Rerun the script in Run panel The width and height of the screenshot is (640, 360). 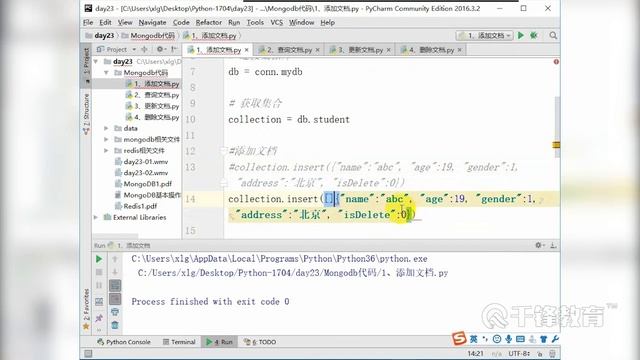tap(99, 259)
